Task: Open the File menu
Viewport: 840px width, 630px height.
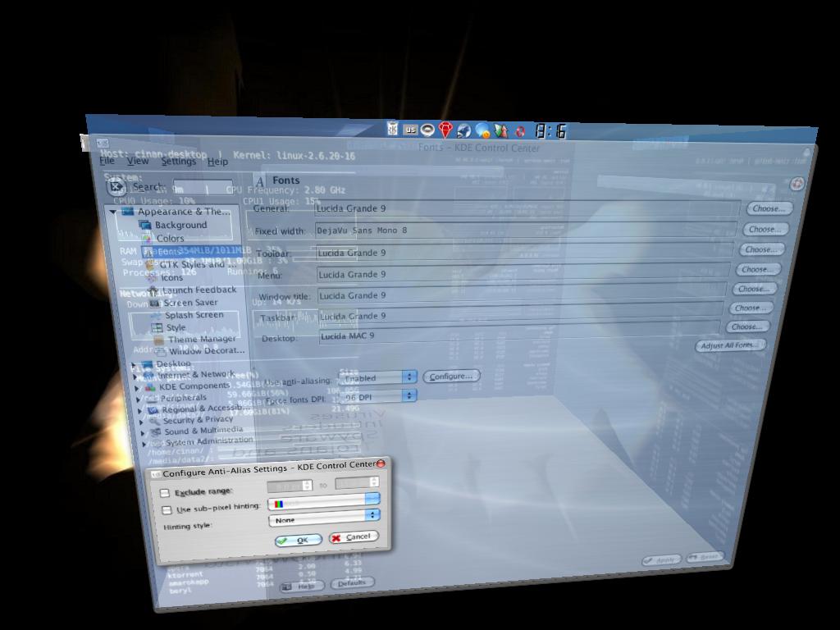Action: point(107,160)
